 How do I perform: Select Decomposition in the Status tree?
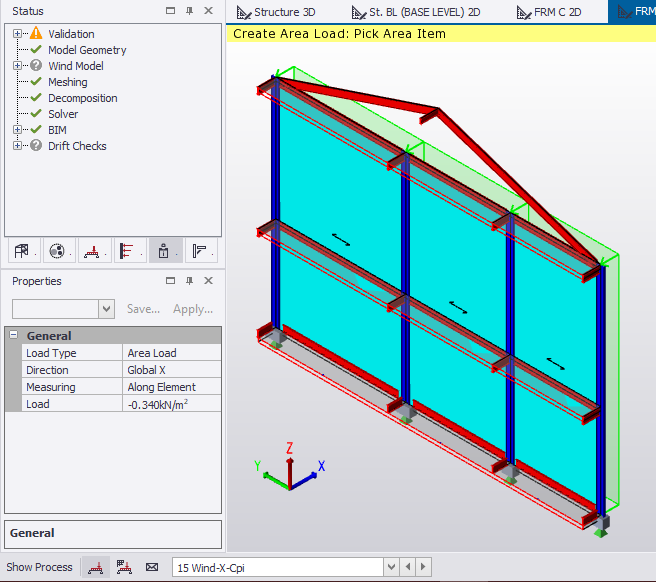pos(83,98)
